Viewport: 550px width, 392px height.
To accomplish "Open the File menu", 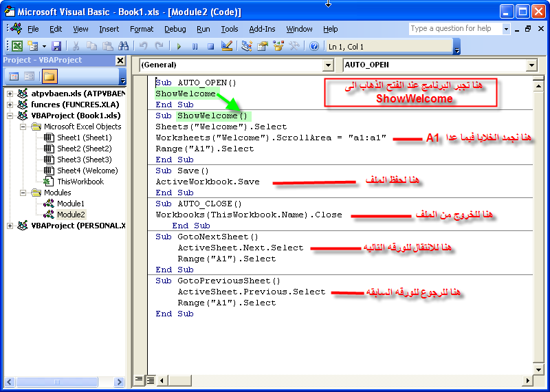I will (33, 29).
